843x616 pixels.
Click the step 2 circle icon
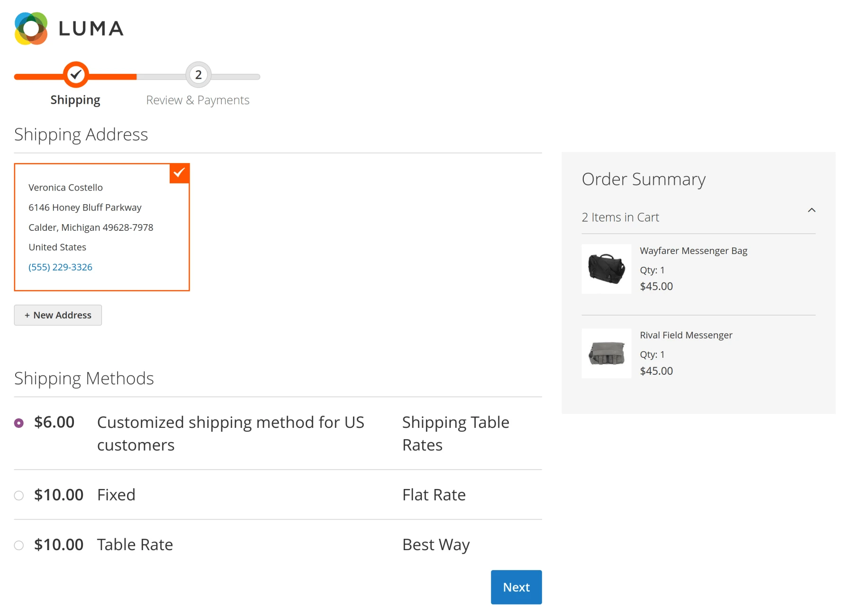(x=198, y=75)
